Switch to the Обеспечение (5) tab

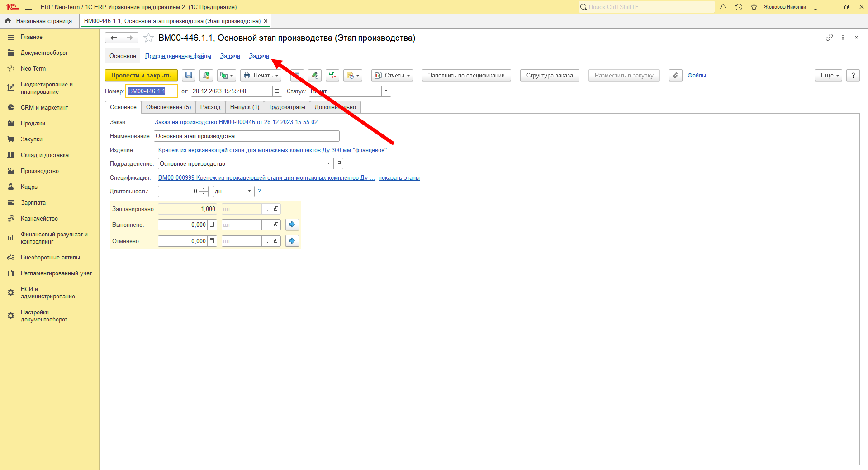(168, 107)
